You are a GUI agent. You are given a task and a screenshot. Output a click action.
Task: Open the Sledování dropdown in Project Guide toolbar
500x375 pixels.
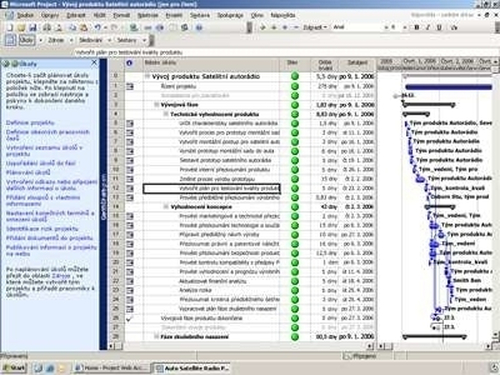[x=109, y=40]
